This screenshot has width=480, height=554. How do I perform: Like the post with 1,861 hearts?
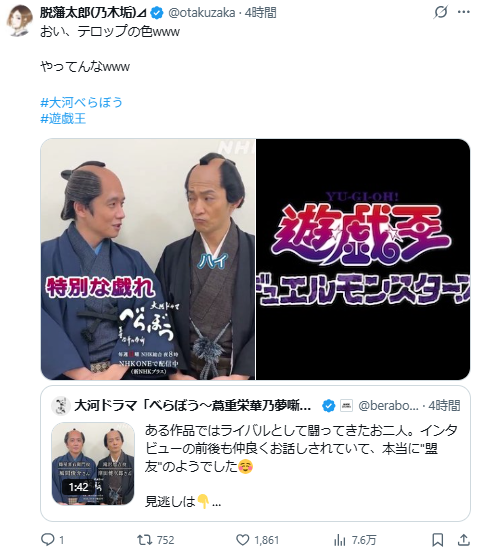point(243,540)
